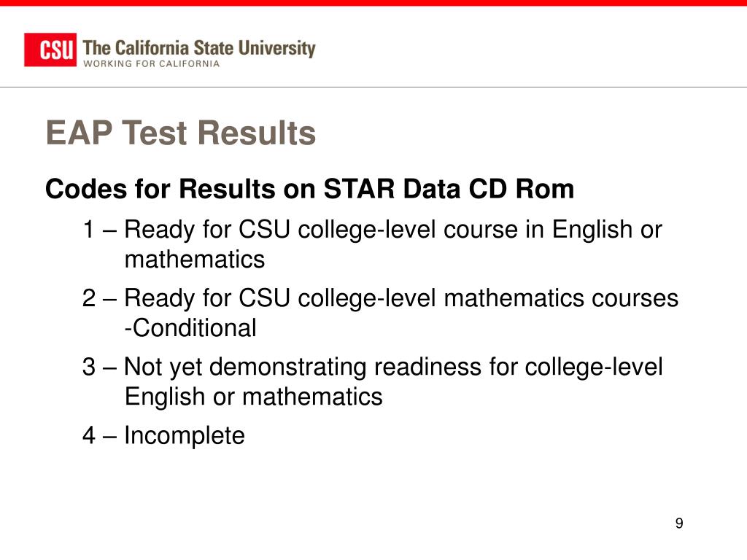Screen dimensions: 747x560
Task: Click the red bar atop the slide
Action: click(x=373, y=3)
